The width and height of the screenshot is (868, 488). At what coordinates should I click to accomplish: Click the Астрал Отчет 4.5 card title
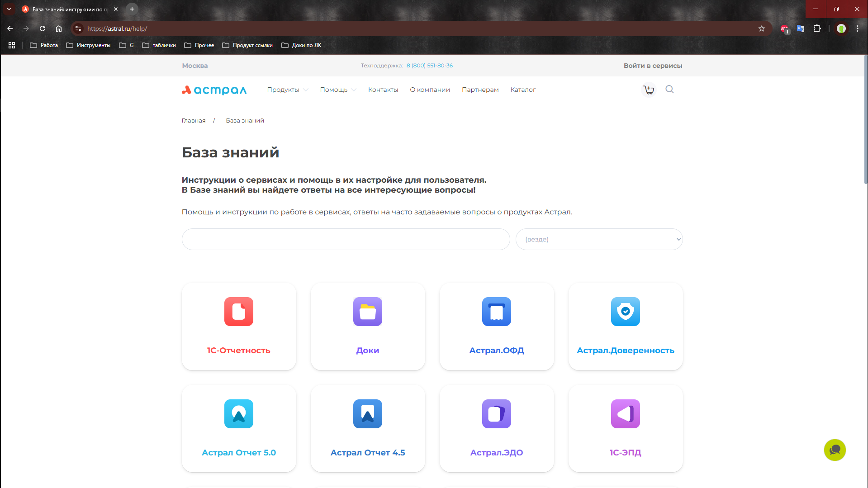click(x=368, y=453)
